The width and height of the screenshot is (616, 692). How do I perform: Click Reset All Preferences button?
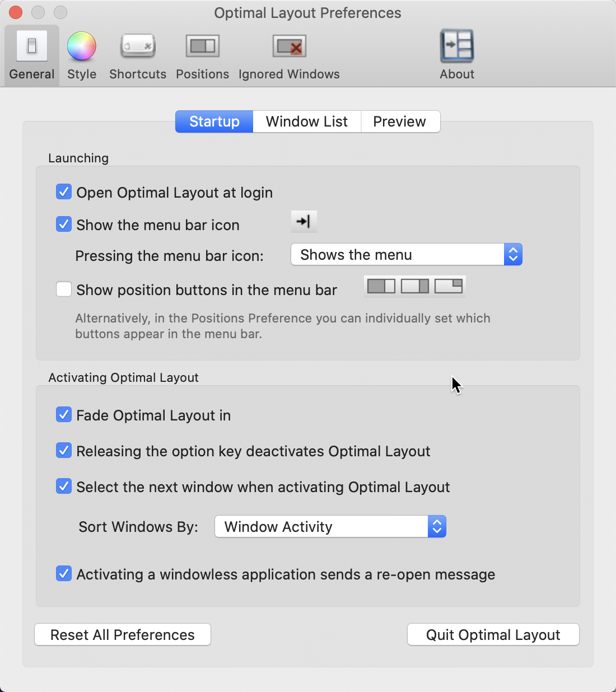coord(123,635)
